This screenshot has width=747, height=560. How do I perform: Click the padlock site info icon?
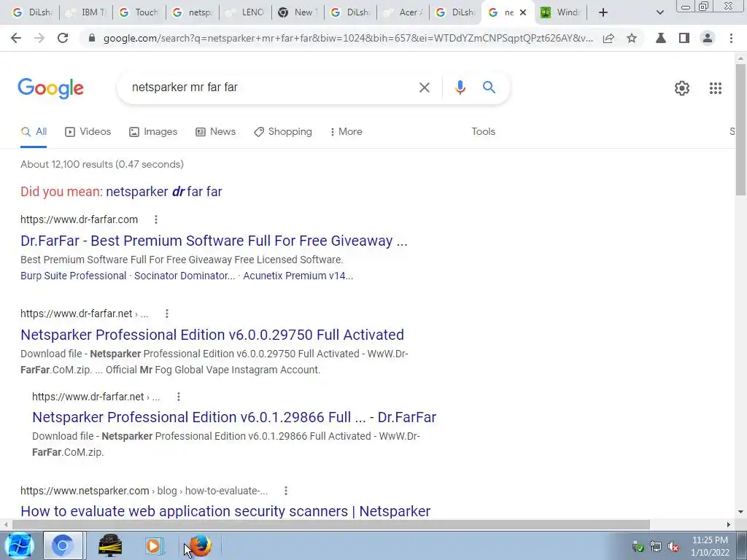click(x=92, y=38)
